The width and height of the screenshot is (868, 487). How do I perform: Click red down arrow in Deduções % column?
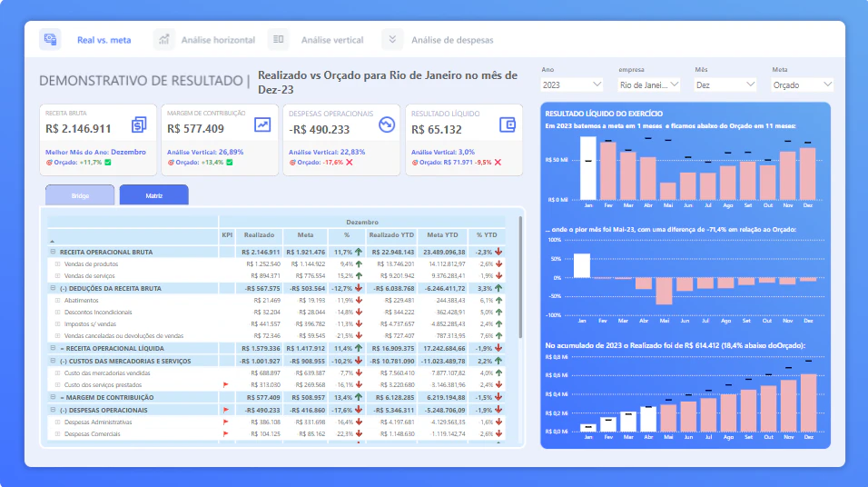click(x=359, y=288)
